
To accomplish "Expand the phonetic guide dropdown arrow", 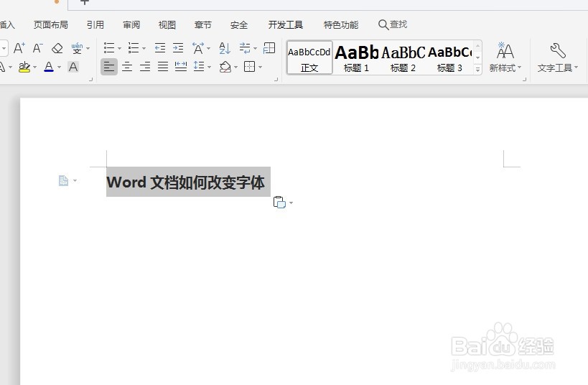I will click(x=88, y=48).
